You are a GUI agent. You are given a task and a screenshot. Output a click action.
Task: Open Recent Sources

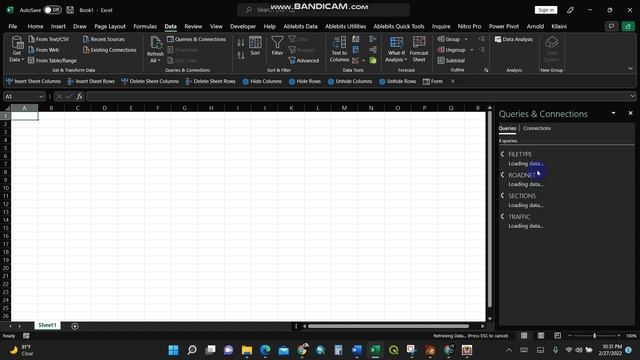[x=103, y=39]
